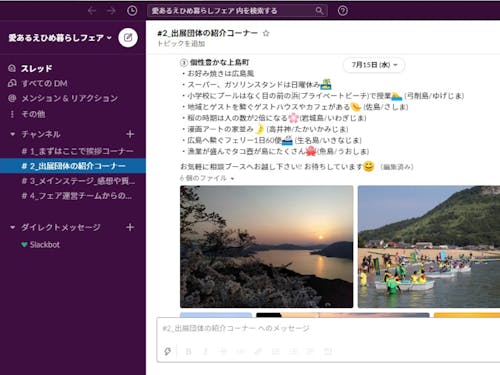Image resolution: width=500 pixels, height=375 pixels.
Task: Click the compose new message button
Action: (128, 37)
